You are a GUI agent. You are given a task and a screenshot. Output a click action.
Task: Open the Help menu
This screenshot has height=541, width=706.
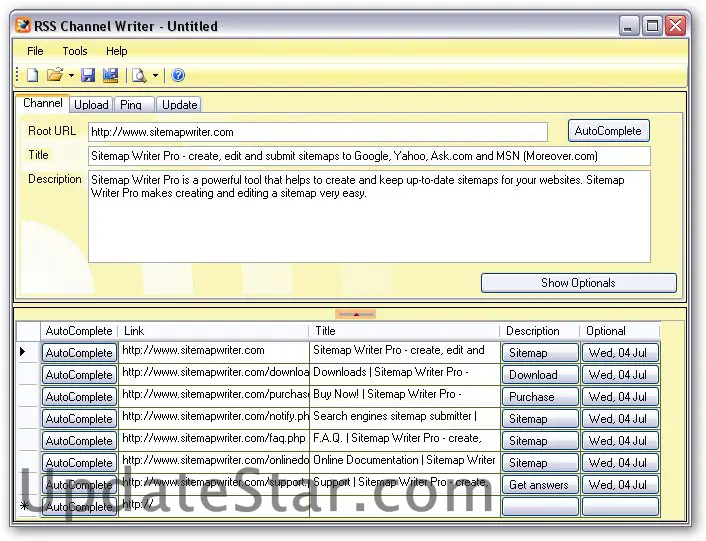117,51
